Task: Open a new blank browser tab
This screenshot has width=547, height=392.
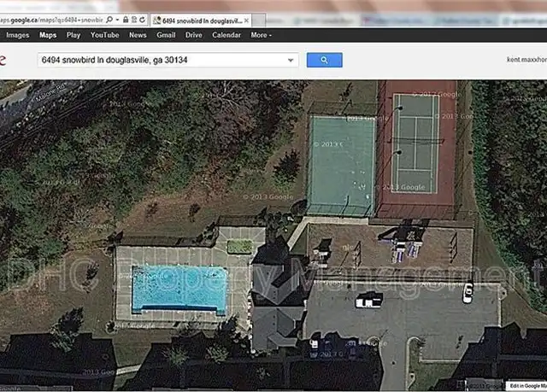Action: pos(258,20)
